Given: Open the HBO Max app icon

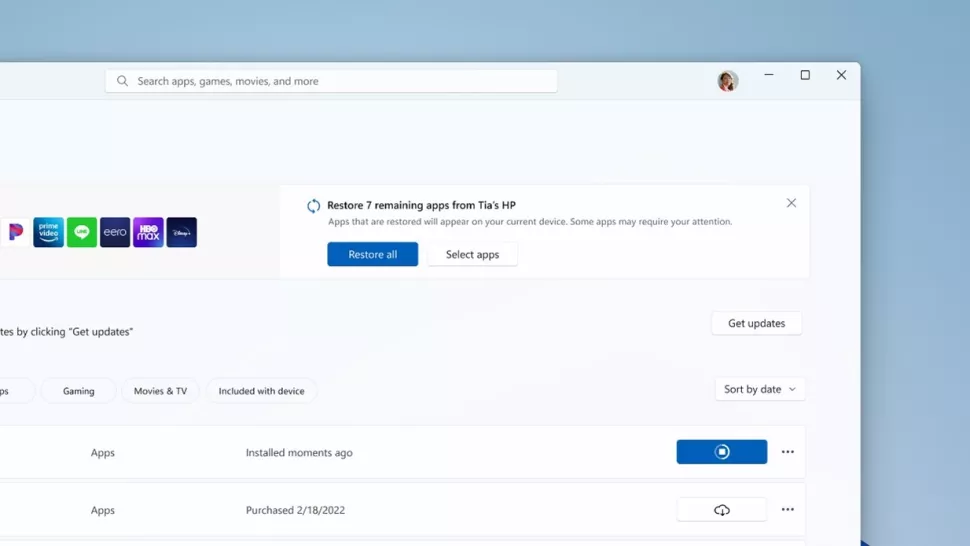Looking at the screenshot, I should (148, 232).
